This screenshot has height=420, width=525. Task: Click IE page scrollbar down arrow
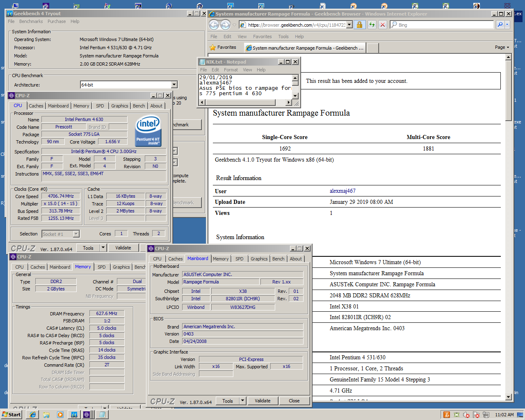[509, 397]
